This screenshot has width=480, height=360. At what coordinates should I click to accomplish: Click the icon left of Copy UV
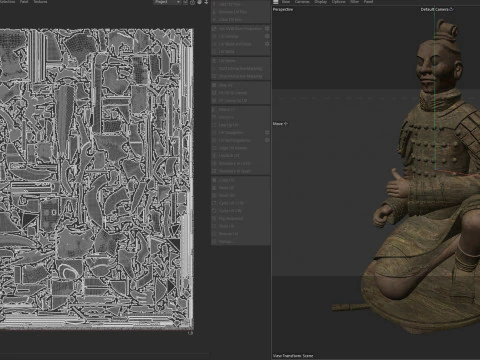click(214, 180)
